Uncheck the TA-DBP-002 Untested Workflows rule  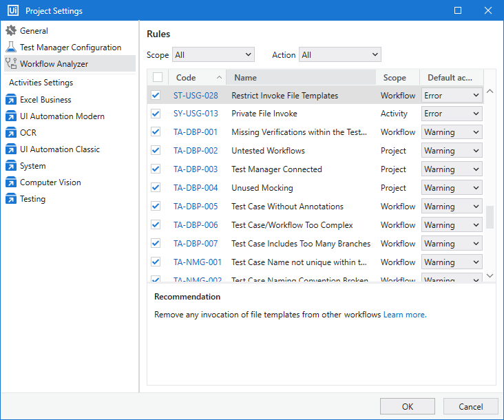pyautogui.click(x=156, y=151)
